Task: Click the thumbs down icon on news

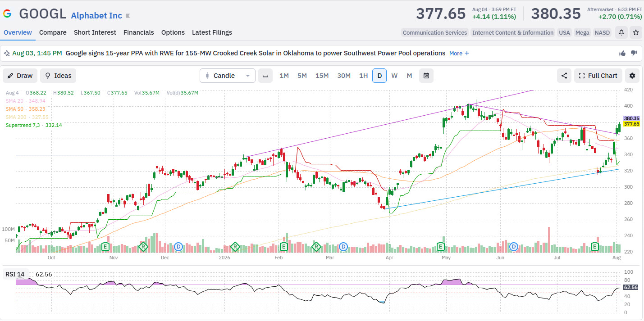Action: (x=634, y=53)
